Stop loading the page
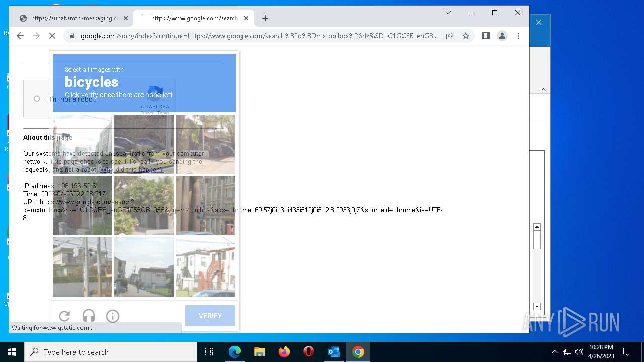Image resolution: width=644 pixels, height=362 pixels. coord(52,36)
